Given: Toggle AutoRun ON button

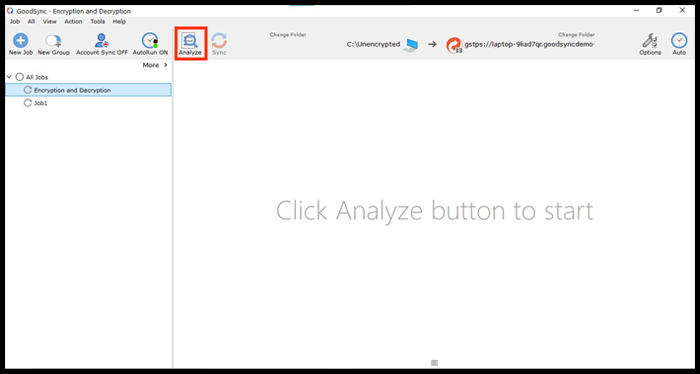Looking at the screenshot, I should pos(150,44).
